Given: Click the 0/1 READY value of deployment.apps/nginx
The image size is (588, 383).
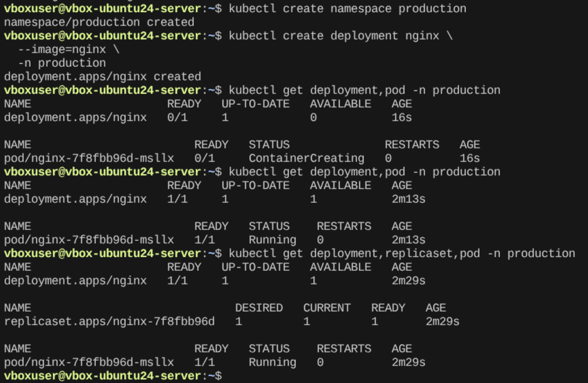Looking at the screenshot, I should tap(177, 117).
